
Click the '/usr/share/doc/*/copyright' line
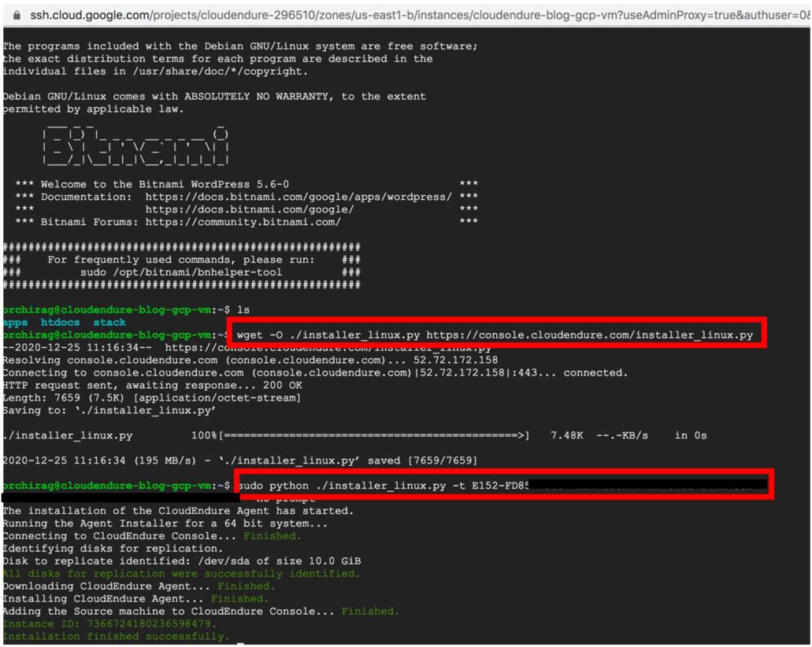(155, 72)
